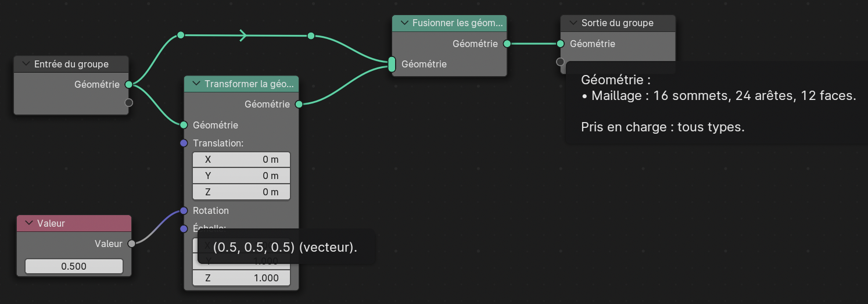Viewport: 868px width, 304px height.
Task: Collapse the Transformer la géométrie node
Action: coord(196,84)
